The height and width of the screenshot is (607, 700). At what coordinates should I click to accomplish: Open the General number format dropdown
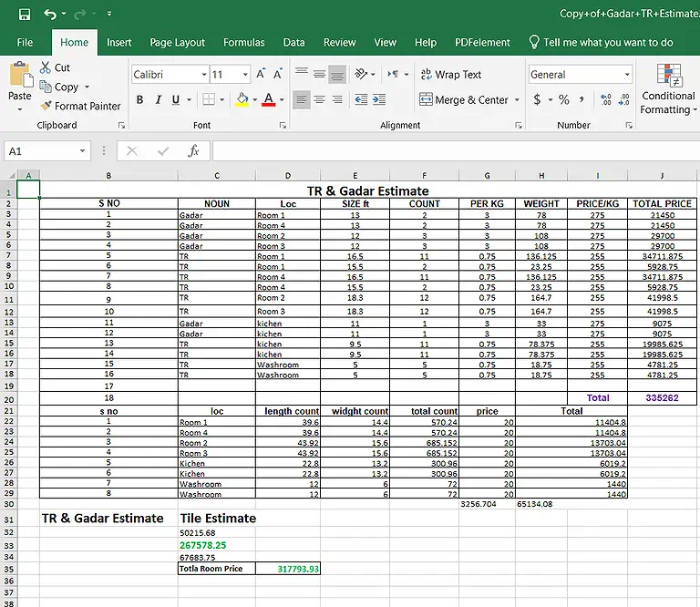(x=627, y=74)
